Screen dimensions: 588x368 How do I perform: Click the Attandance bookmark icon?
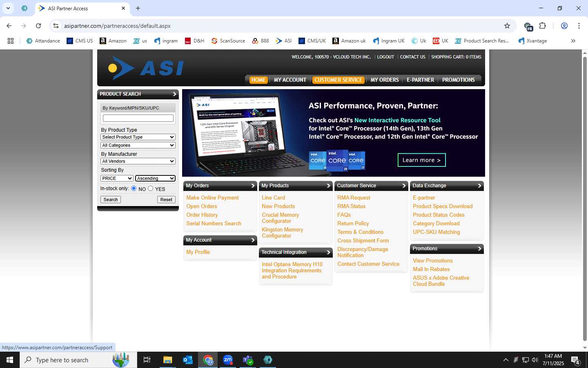click(x=29, y=41)
